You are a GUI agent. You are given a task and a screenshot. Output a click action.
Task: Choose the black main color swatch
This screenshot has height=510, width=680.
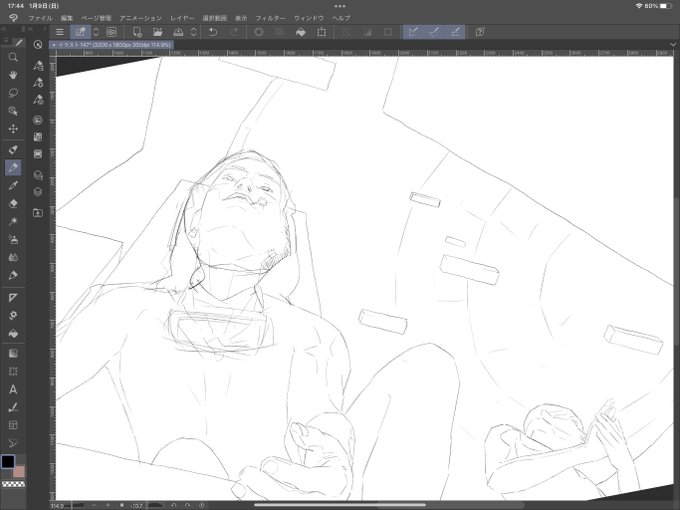click(x=8, y=461)
